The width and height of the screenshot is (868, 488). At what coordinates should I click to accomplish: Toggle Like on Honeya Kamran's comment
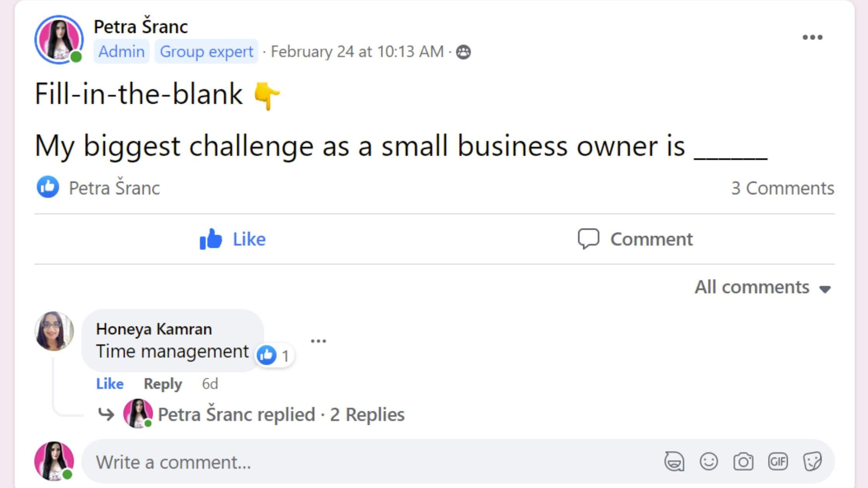(x=110, y=384)
